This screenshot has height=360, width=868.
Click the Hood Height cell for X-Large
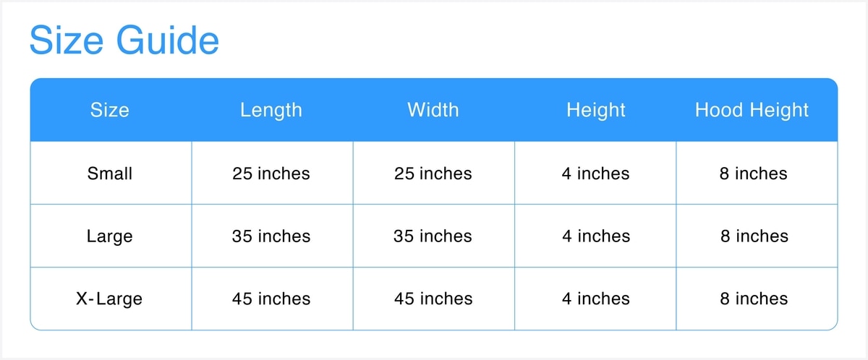pos(753,299)
